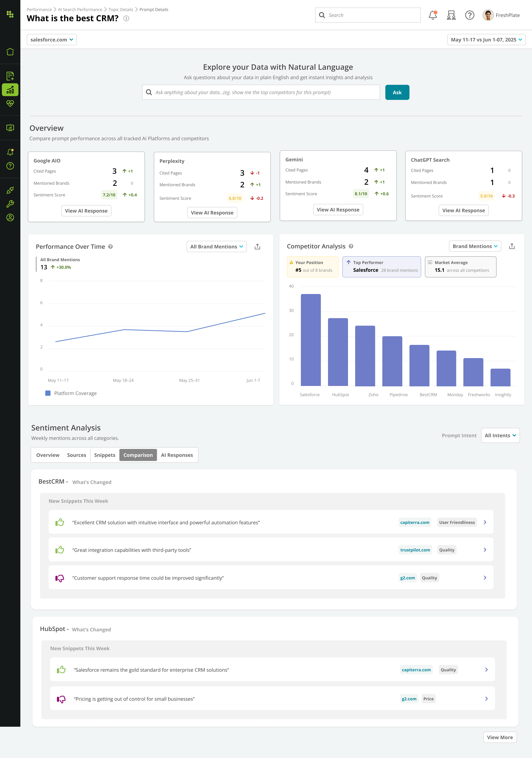This screenshot has width=532, height=758.
Task: Open the All Brand Mentions dropdown
Action: coord(217,247)
